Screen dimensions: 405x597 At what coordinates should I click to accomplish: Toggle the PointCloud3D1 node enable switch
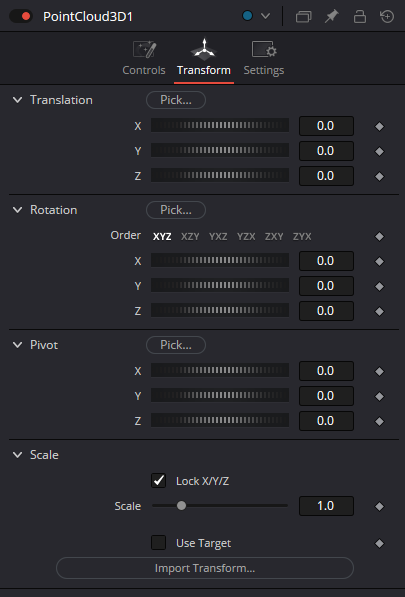[21, 16]
